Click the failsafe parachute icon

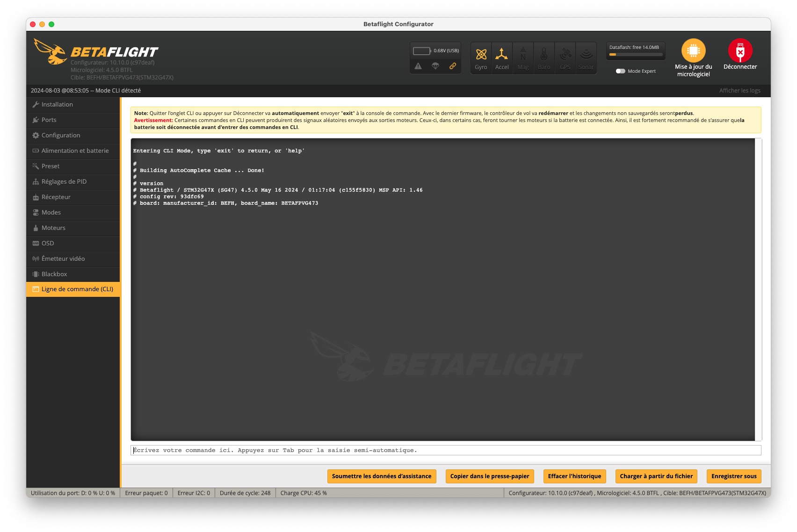pos(435,66)
